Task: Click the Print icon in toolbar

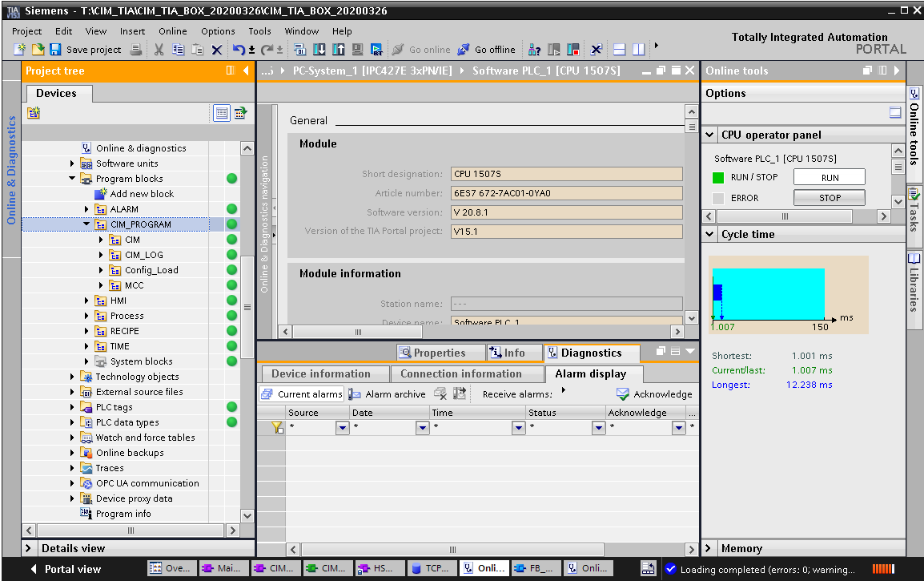Action: pos(135,50)
